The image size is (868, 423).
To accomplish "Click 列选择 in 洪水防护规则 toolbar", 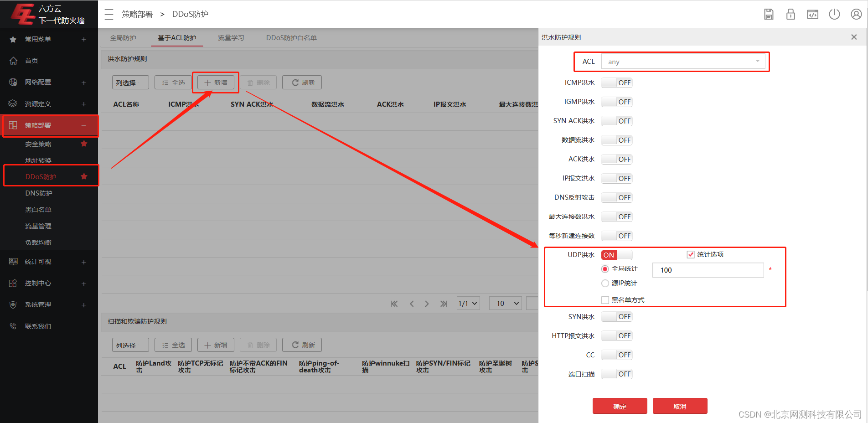I will coord(130,83).
